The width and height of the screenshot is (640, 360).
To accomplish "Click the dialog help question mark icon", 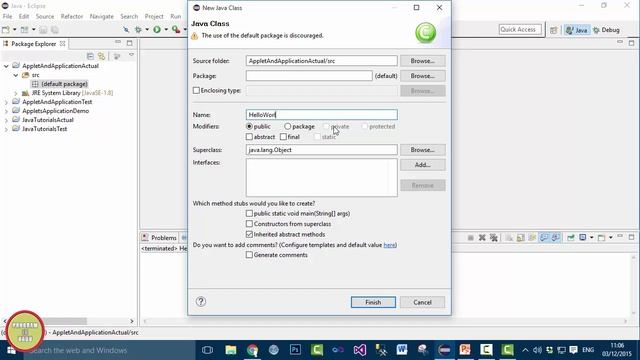I will pyautogui.click(x=201, y=302).
